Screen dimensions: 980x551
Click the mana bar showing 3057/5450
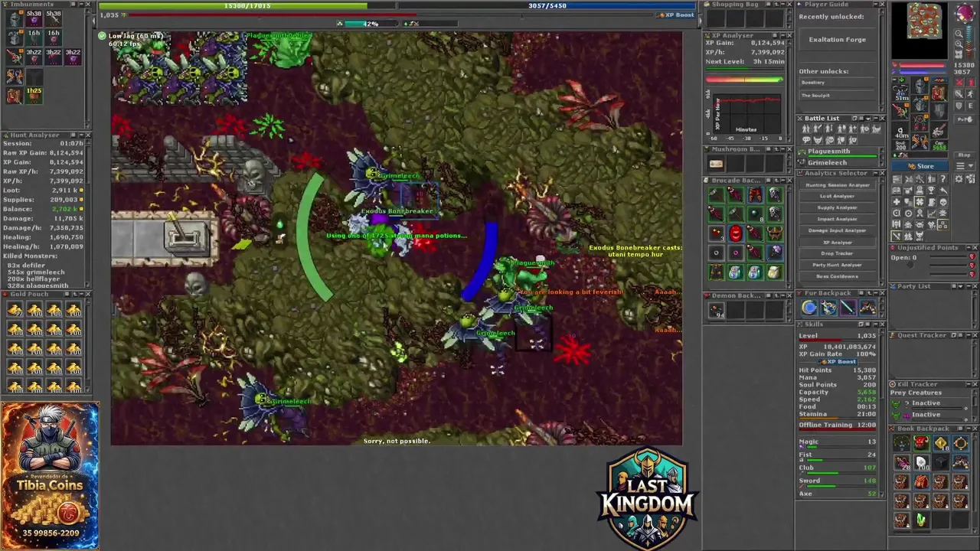547,6
